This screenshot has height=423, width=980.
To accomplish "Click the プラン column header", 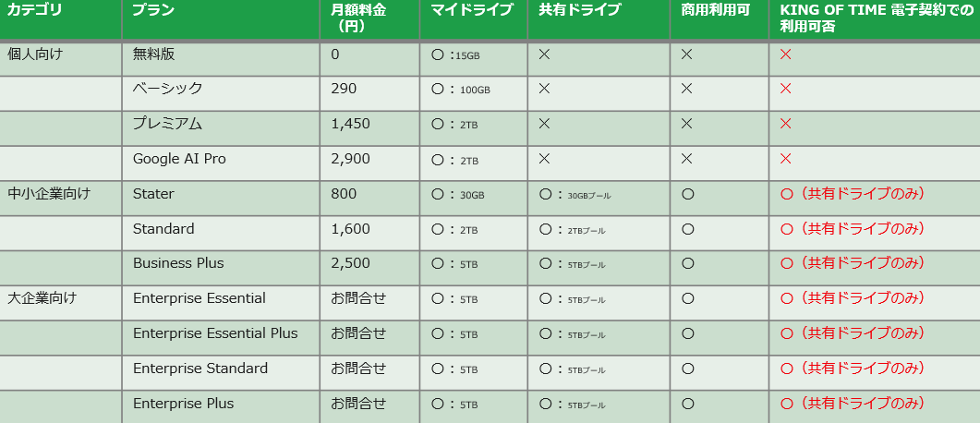I will 153,9.
